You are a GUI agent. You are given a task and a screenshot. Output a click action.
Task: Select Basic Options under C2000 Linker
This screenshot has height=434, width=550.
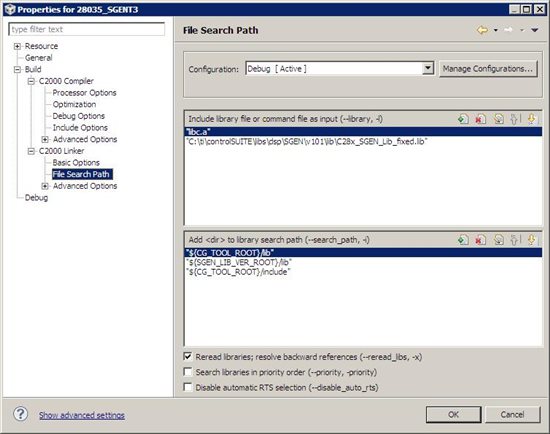[x=76, y=162]
